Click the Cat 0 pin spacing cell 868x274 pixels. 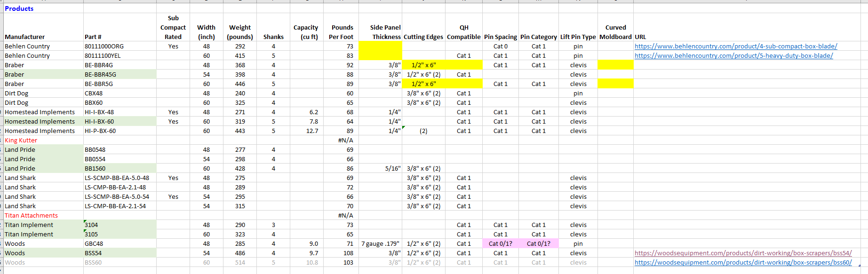501,46
